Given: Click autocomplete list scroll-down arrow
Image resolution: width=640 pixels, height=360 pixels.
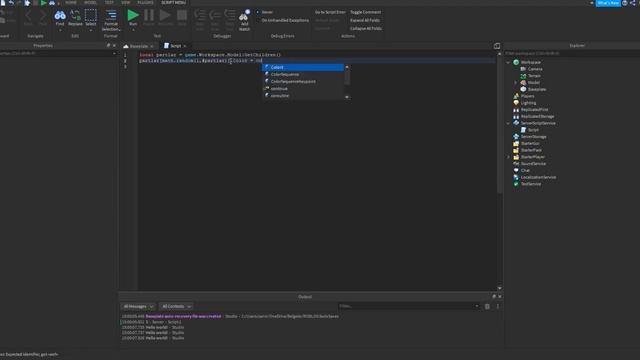Looking at the screenshot, I should point(347,97).
